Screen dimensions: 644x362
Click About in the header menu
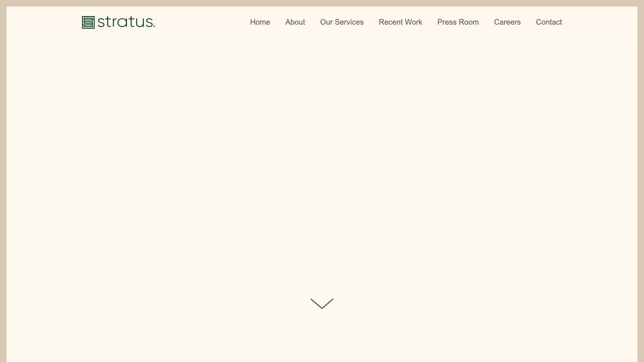[295, 22]
